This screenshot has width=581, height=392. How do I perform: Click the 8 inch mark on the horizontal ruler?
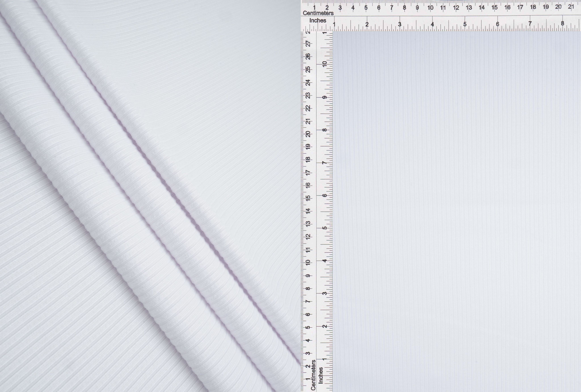(562, 24)
